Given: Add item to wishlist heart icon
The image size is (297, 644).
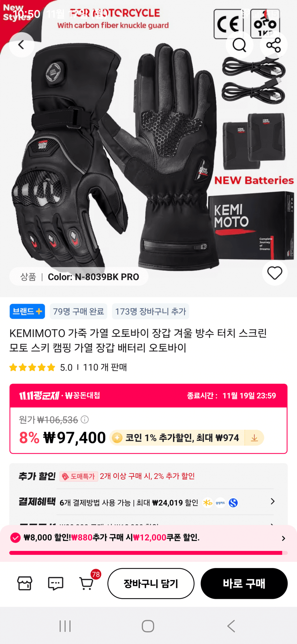Looking at the screenshot, I should point(275,273).
